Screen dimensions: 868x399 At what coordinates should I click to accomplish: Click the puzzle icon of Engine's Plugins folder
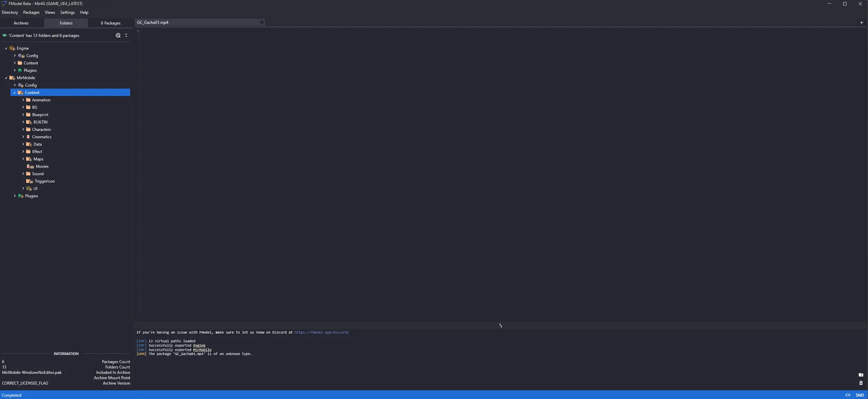pos(20,70)
